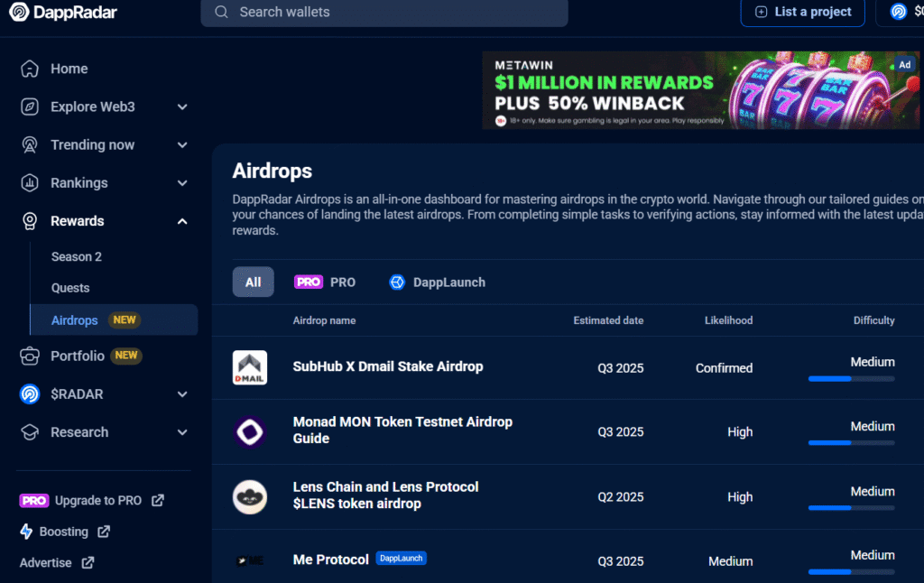
Task: Click the $RADAR token icon in sidebar
Action: click(30, 393)
